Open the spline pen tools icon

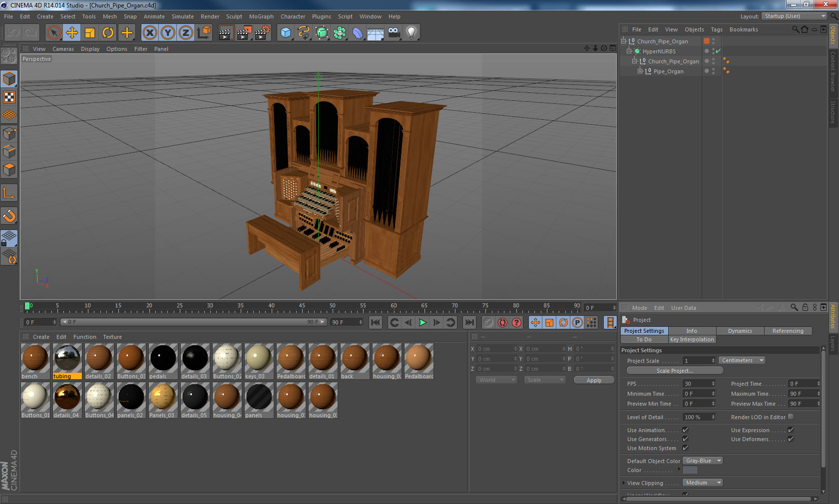coord(304,33)
